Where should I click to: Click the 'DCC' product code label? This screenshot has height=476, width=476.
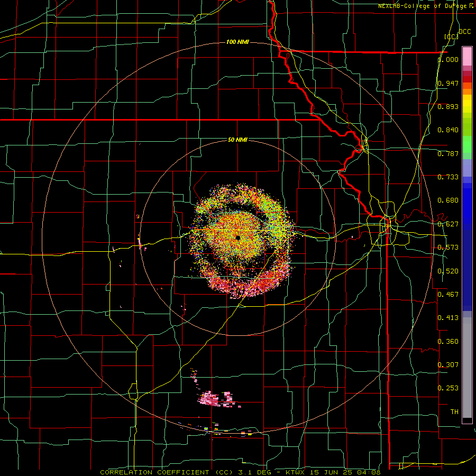(464, 32)
